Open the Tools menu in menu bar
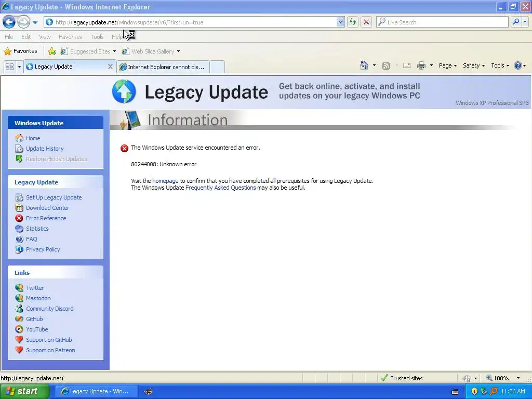532x399 pixels. (97, 37)
